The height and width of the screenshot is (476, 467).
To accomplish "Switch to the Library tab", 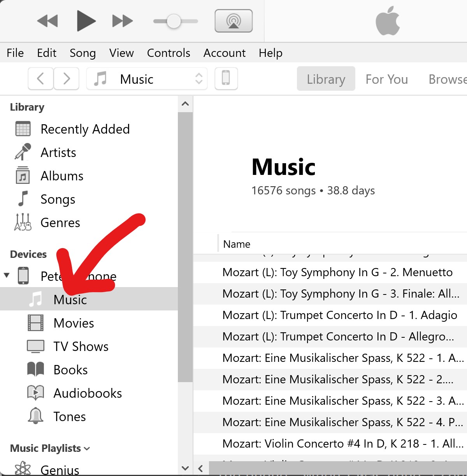I will 326,79.
